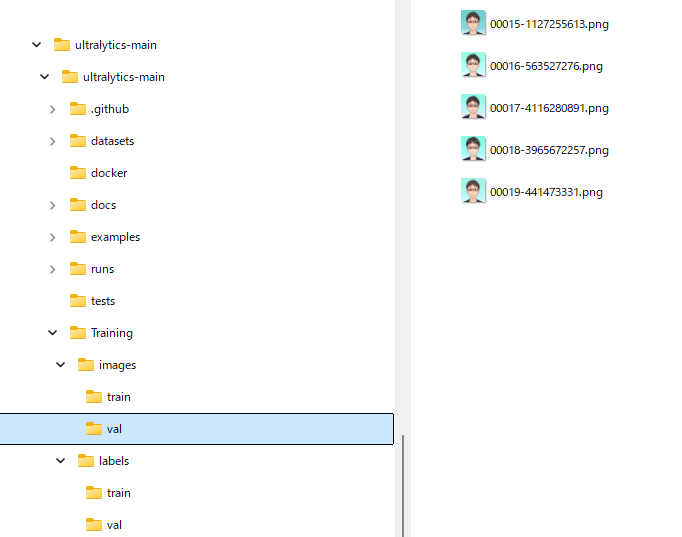Open the tests folder label
The image size is (682, 537).
point(103,301)
